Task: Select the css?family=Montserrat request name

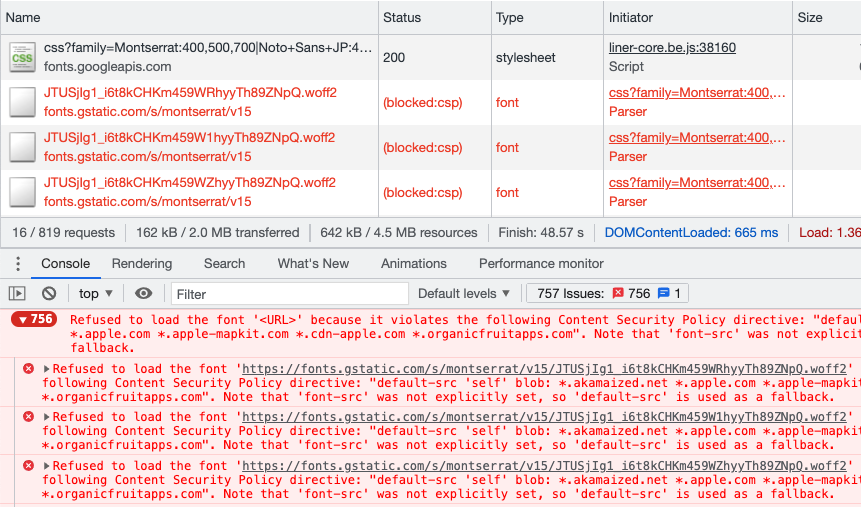Action: tap(208, 48)
